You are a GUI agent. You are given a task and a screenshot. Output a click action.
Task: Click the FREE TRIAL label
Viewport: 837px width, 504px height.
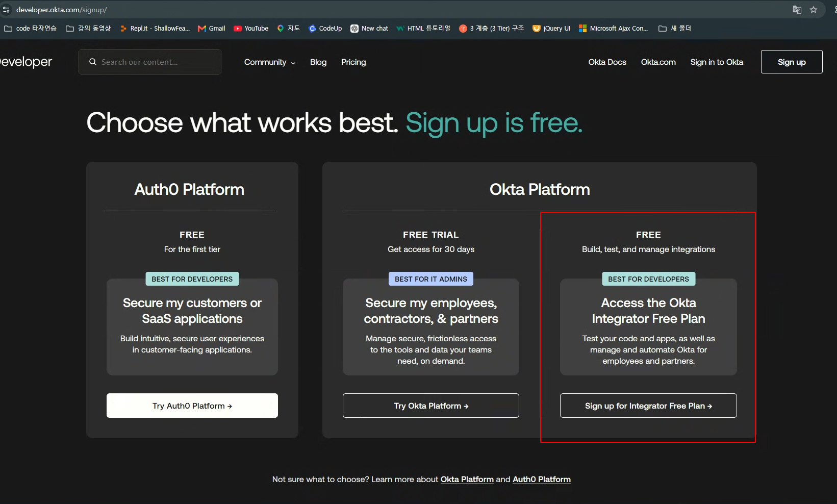point(431,235)
